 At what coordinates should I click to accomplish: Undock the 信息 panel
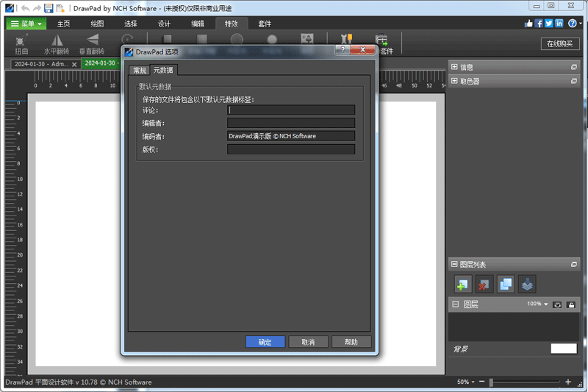click(574, 67)
